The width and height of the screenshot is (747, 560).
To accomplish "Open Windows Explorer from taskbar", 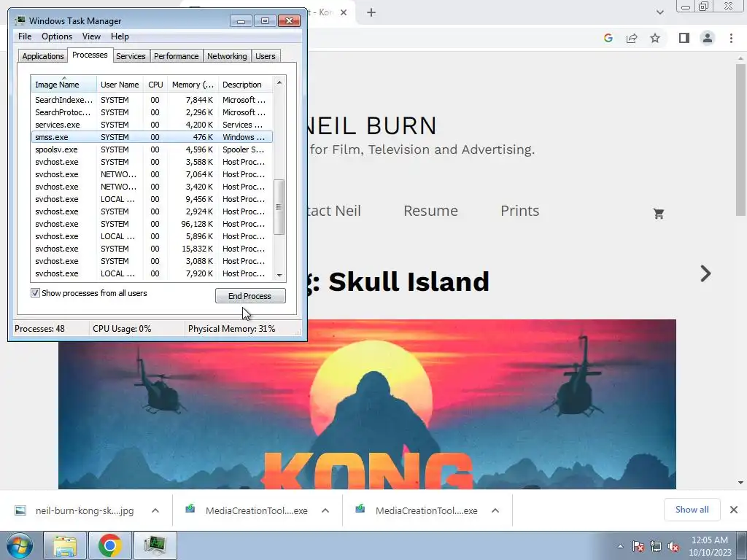I will pyautogui.click(x=65, y=545).
